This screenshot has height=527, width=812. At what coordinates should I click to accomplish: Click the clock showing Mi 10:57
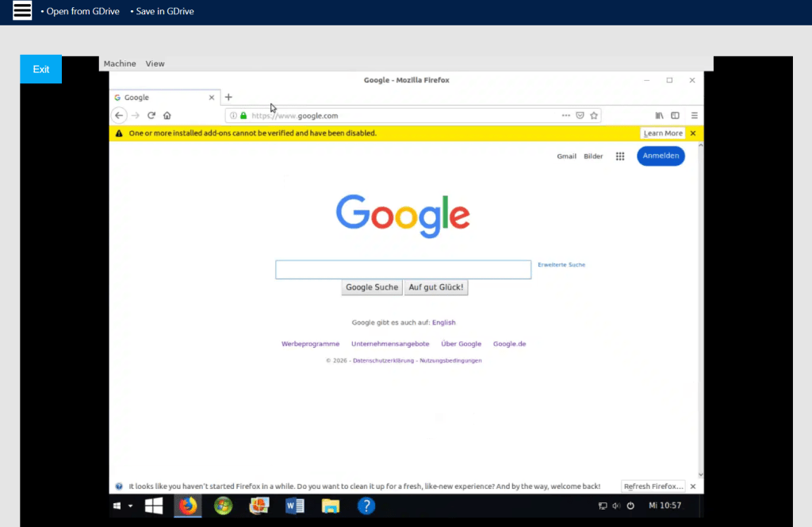(665, 506)
